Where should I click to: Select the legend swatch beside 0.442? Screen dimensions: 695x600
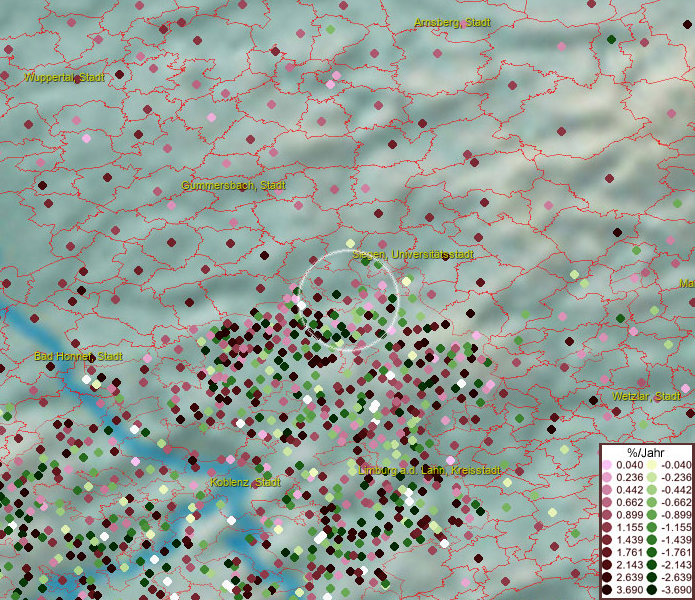click(x=607, y=490)
